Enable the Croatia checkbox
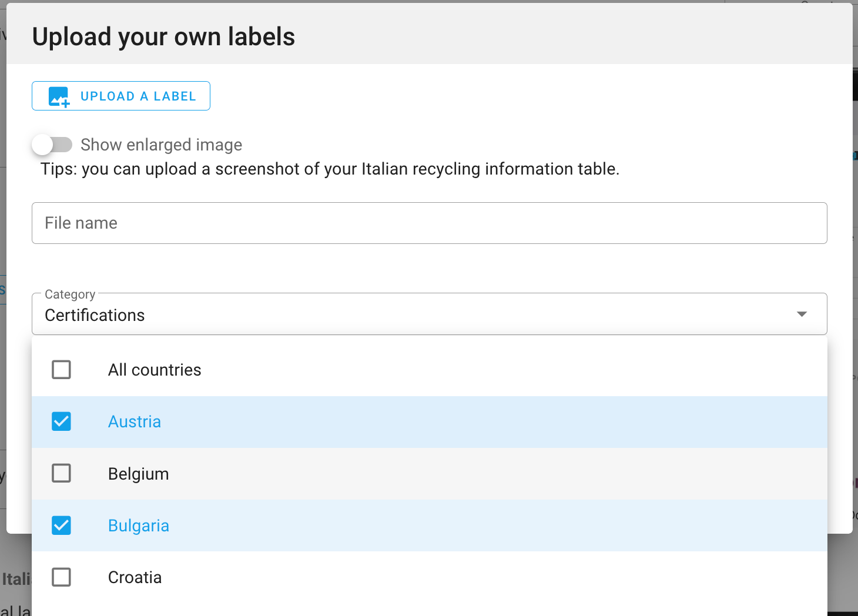This screenshot has height=616, width=858. point(62,577)
